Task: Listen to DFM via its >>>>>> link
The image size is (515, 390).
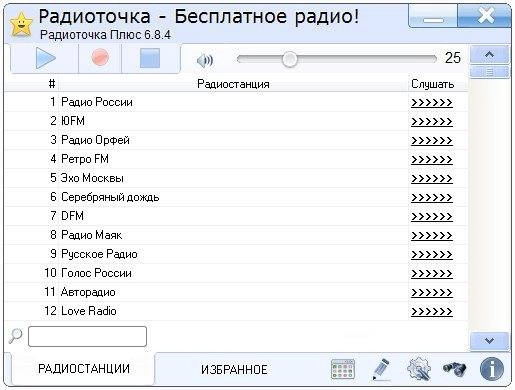Action: click(x=432, y=216)
